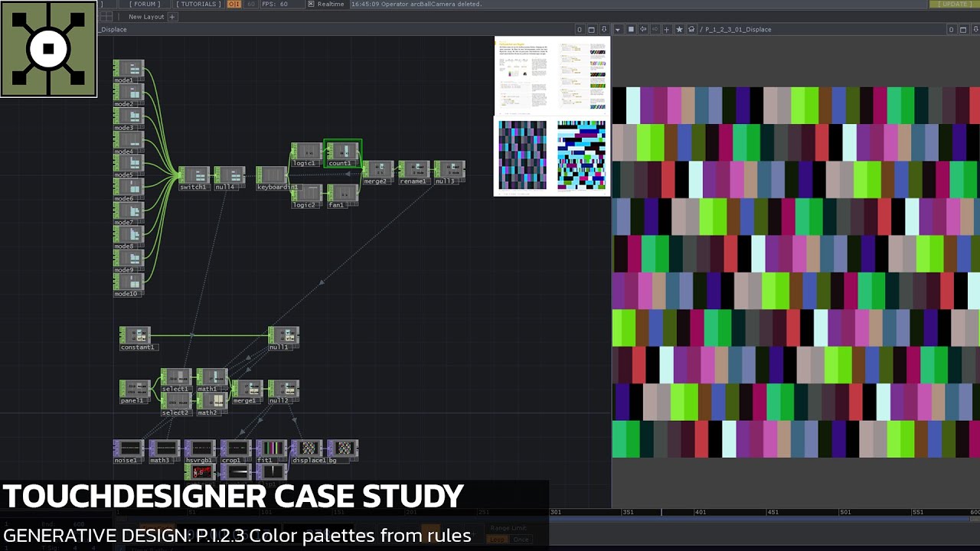
Task: Click the FPS 60 field
Action: 284,4
